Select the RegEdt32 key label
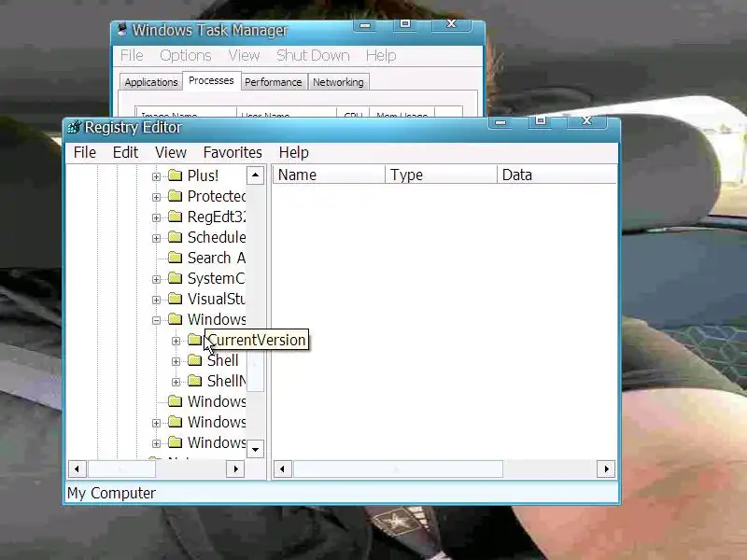747x560 pixels. (217, 217)
